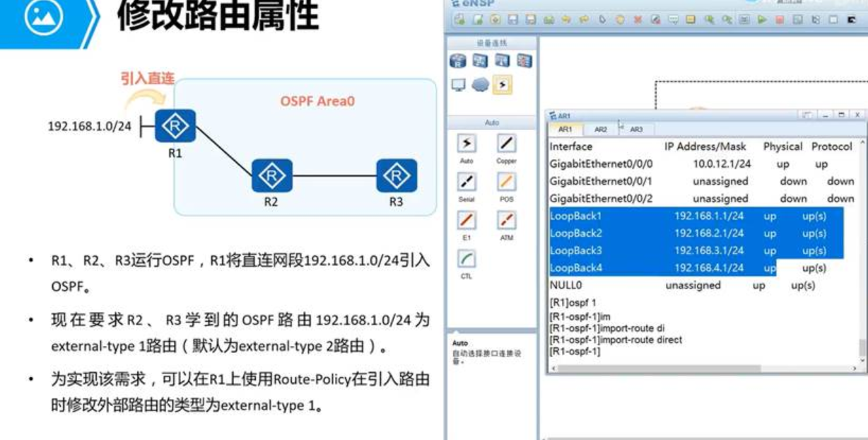Click the Save topology toolbar icon
Image resolution: width=868 pixels, height=440 pixels.
[x=512, y=20]
